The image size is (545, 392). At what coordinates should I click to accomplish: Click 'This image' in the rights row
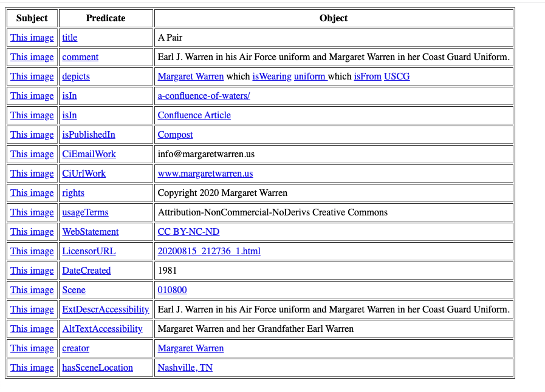(32, 193)
